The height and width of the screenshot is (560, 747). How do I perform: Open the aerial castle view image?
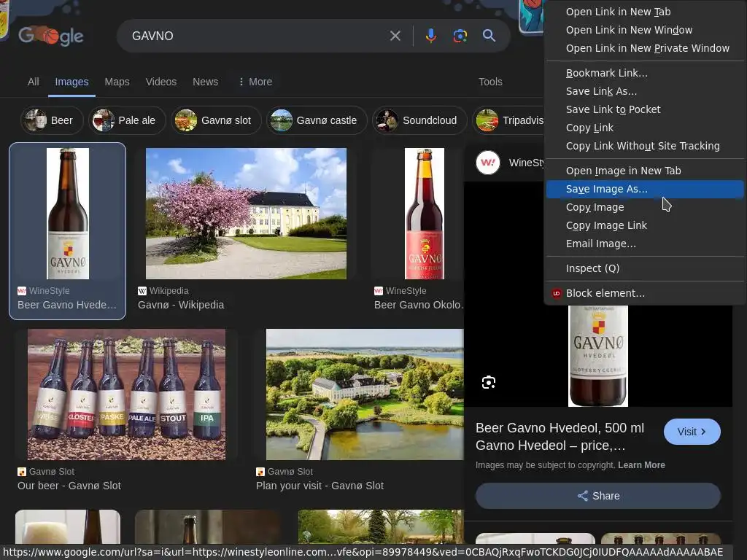(x=365, y=394)
